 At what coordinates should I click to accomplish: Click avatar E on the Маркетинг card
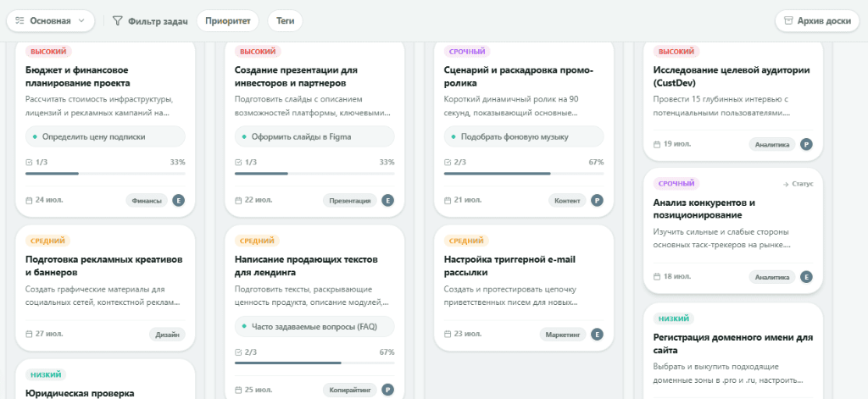pyautogui.click(x=597, y=335)
